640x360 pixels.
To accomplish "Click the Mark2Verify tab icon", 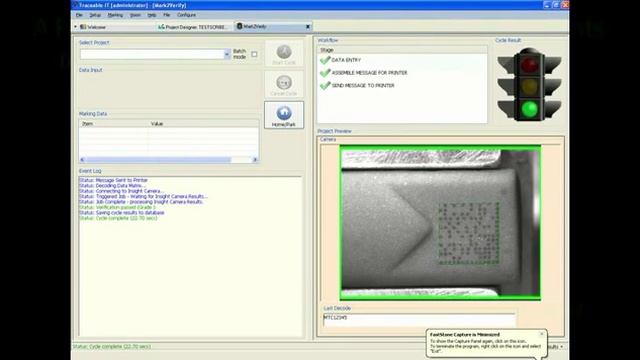I will (x=240, y=26).
